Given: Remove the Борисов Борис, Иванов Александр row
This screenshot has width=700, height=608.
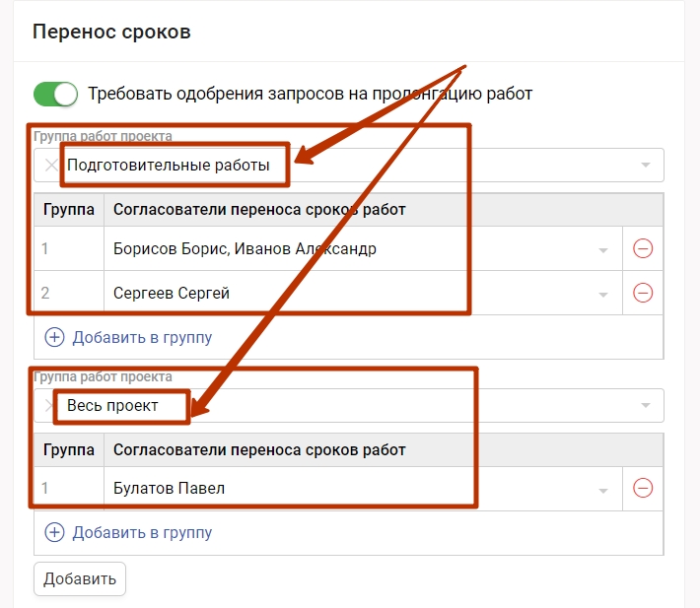Looking at the screenshot, I should point(642,249).
